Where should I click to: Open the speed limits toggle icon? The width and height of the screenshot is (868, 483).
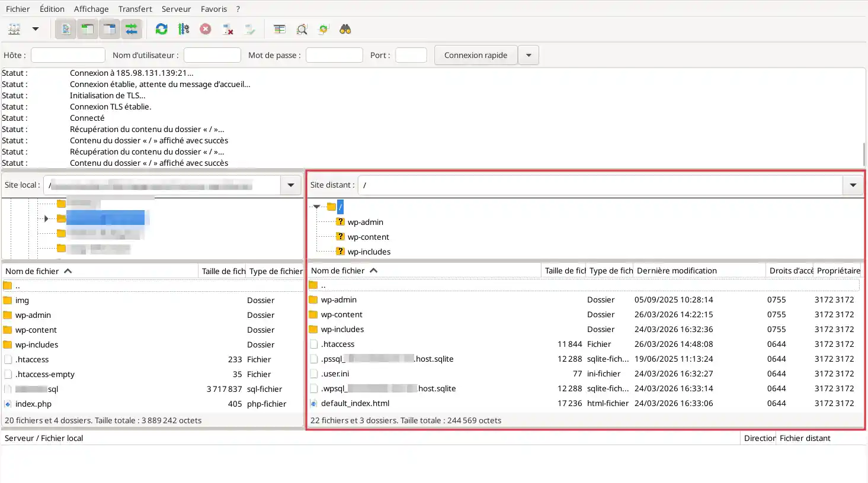[x=184, y=28]
